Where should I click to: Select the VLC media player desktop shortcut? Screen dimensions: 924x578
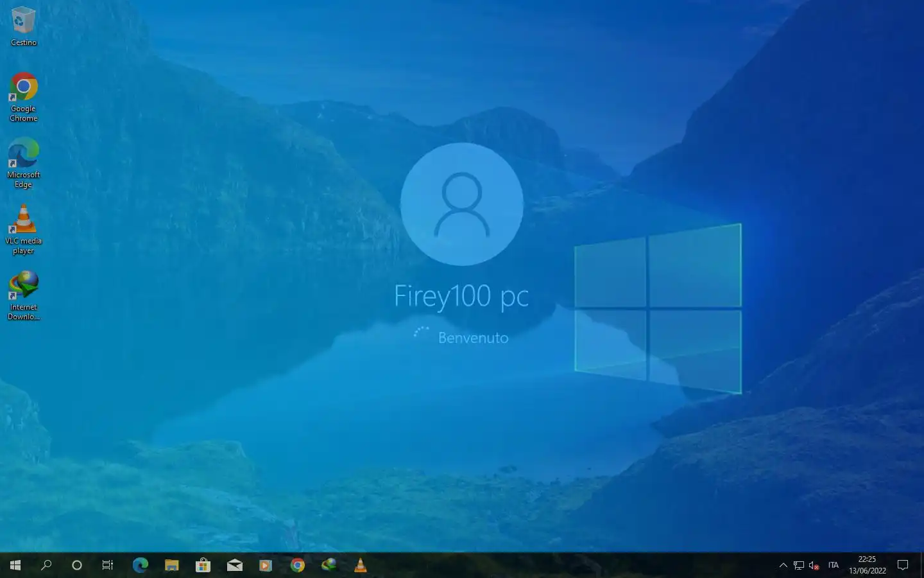23,229
